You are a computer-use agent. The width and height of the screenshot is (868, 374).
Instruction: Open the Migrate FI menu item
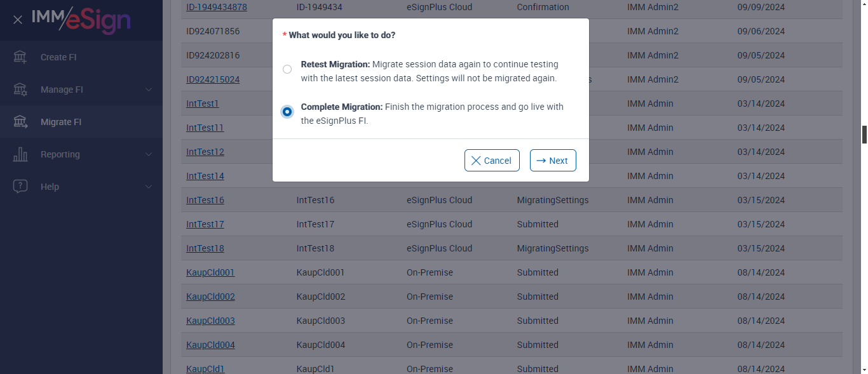61,122
